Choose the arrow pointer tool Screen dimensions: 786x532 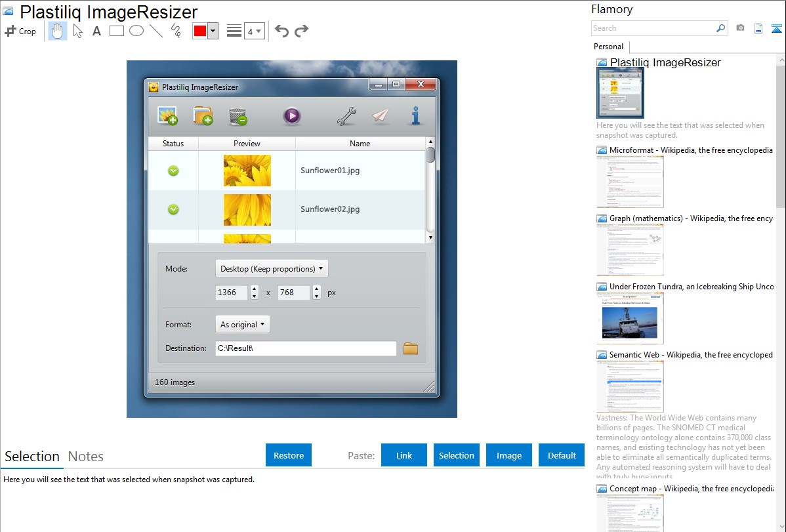[77, 31]
